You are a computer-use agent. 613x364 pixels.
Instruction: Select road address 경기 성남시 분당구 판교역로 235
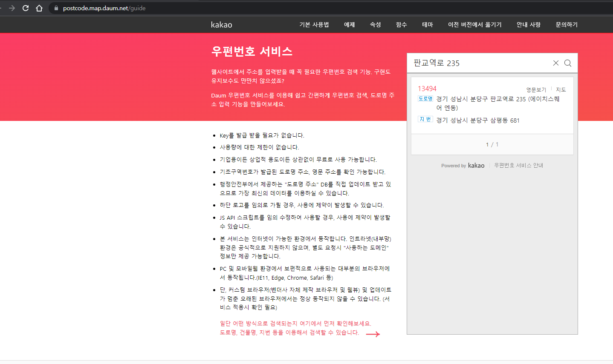click(497, 103)
